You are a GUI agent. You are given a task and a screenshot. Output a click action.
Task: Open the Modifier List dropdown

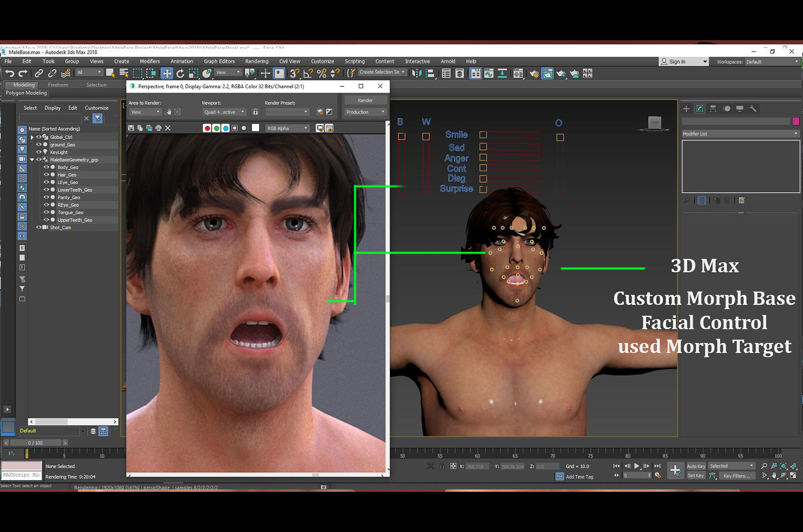point(740,134)
